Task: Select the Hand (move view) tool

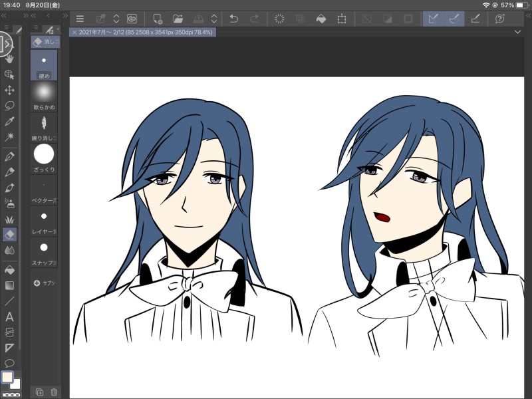Action: [x=9, y=59]
